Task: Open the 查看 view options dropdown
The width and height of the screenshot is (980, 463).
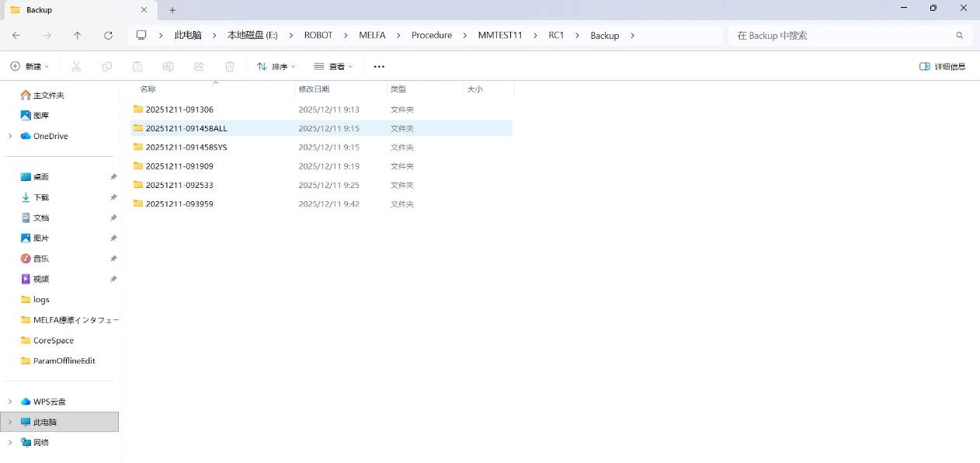Action: (332, 66)
